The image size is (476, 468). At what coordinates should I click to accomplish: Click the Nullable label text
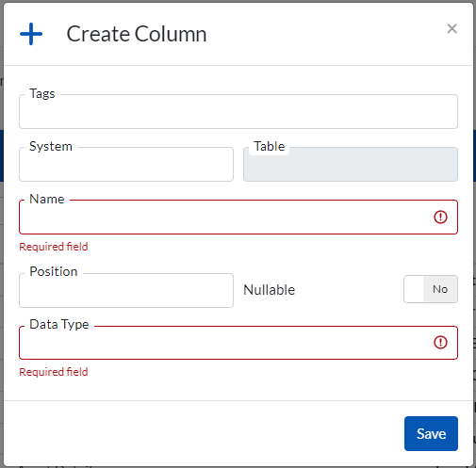pyautogui.click(x=270, y=290)
